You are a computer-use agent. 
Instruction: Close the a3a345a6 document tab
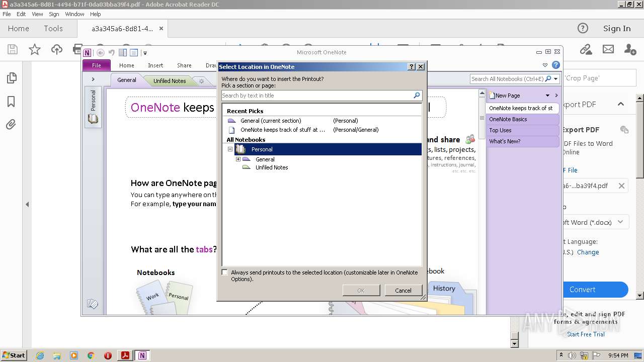[161, 29]
